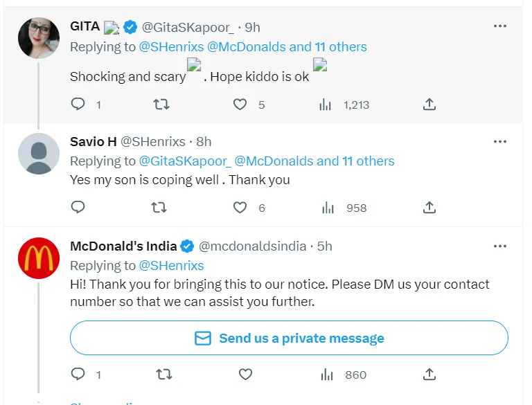Viewport: 532px width, 405px height.
Task: Open @SHenrixs mention in McDonald's India reply
Action: (x=171, y=266)
